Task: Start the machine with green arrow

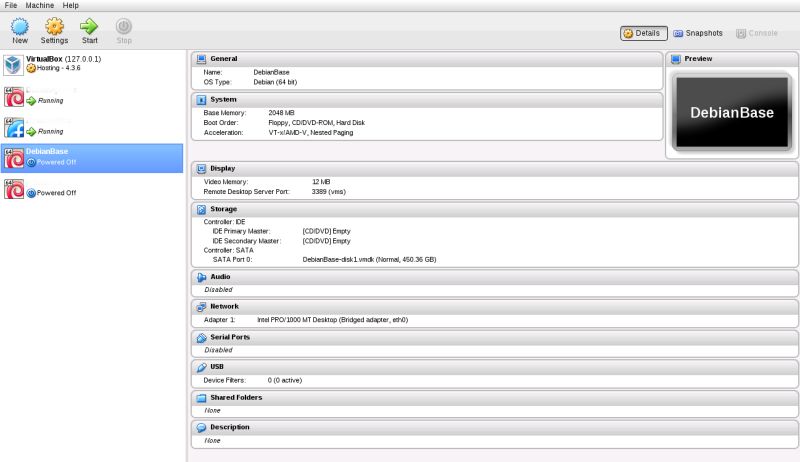Action: point(89,27)
